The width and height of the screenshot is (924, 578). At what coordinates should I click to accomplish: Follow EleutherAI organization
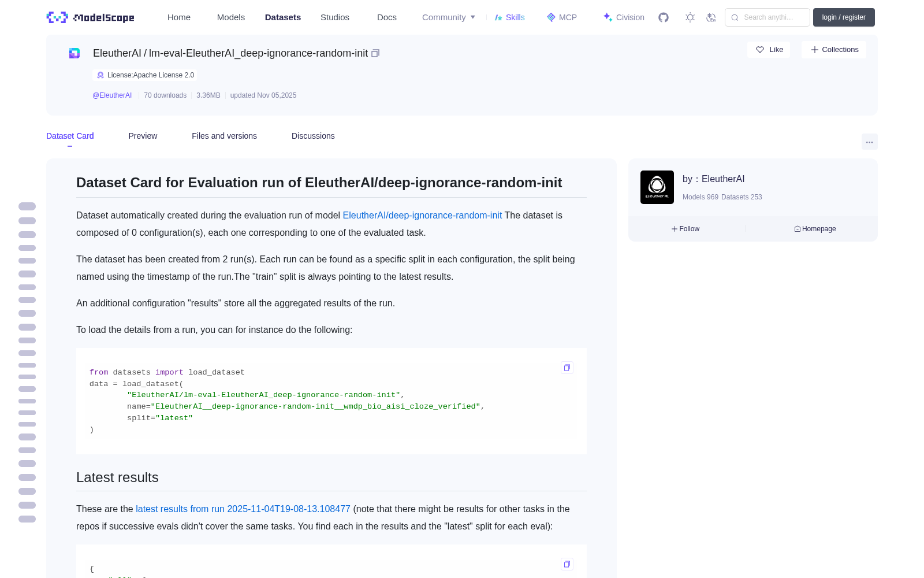click(x=685, y=229)
